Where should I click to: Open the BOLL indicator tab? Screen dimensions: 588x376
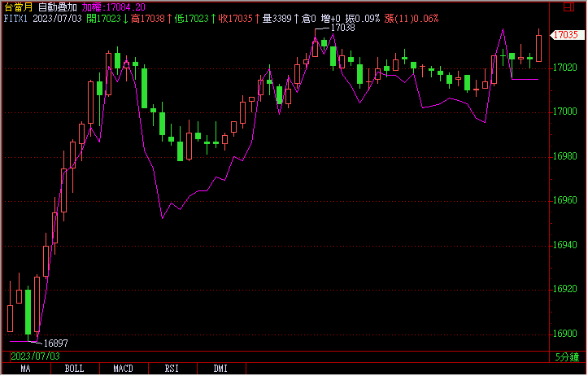[75, 369]
